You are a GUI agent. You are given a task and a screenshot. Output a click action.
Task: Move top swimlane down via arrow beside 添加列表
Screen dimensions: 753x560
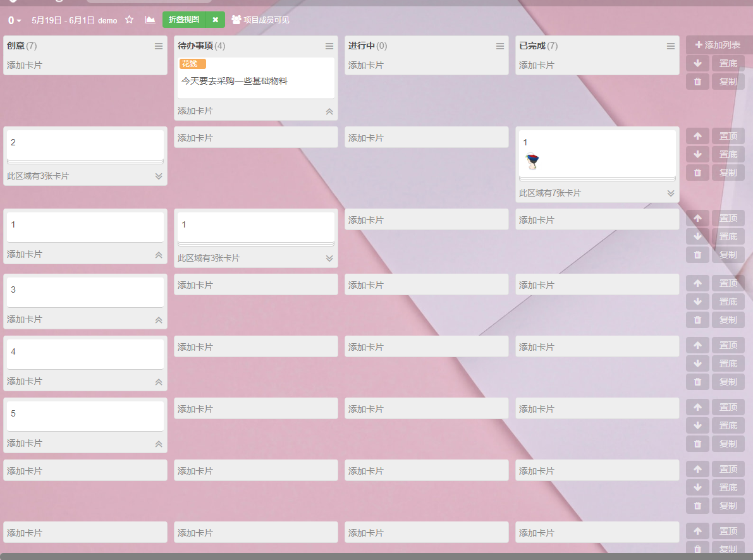[x=698, y=63]
